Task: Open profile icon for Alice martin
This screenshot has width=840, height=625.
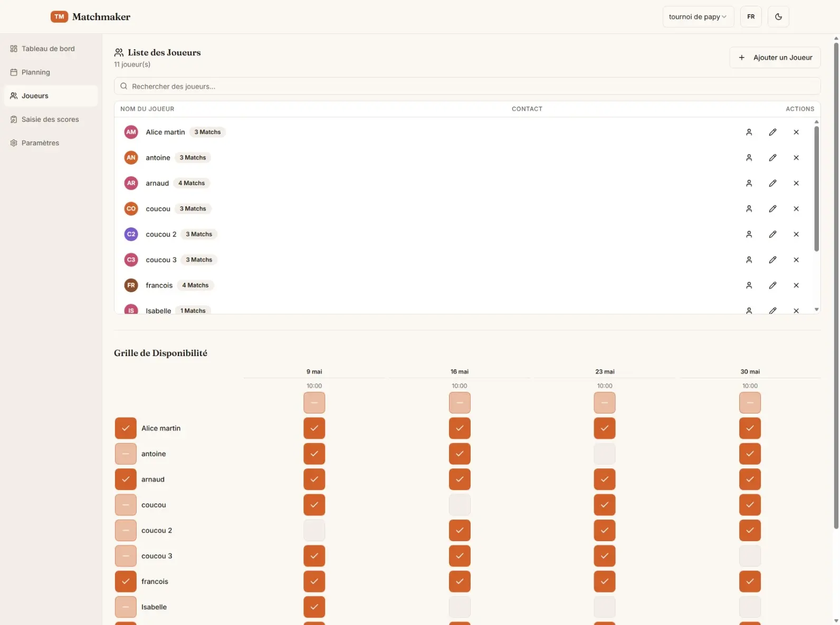Action: pyautogui.click(x=749, y=132)
